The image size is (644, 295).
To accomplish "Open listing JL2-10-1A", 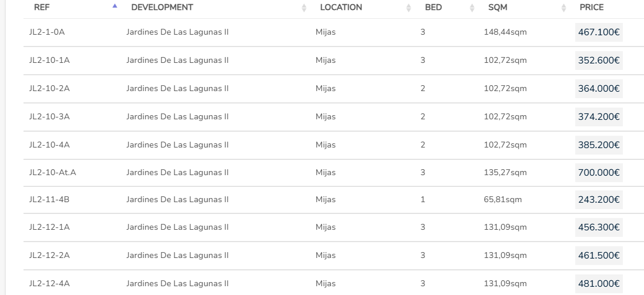I will (49, 61).
